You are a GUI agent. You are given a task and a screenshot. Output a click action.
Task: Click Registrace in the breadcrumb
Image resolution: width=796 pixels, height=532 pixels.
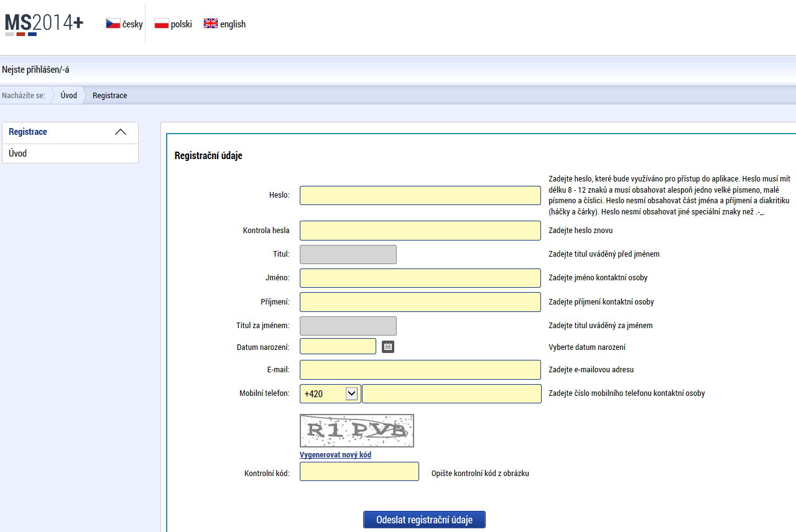pos(109,96)
